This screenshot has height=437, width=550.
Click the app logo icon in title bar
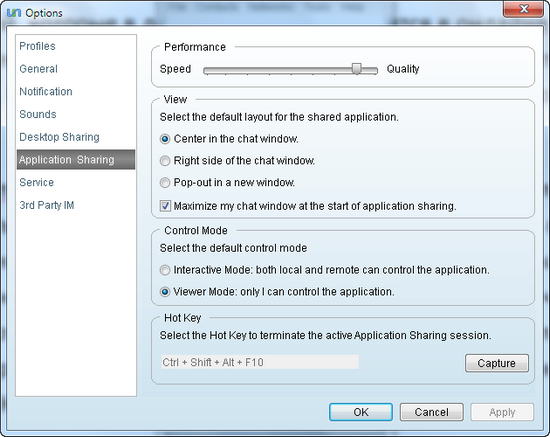14,13
